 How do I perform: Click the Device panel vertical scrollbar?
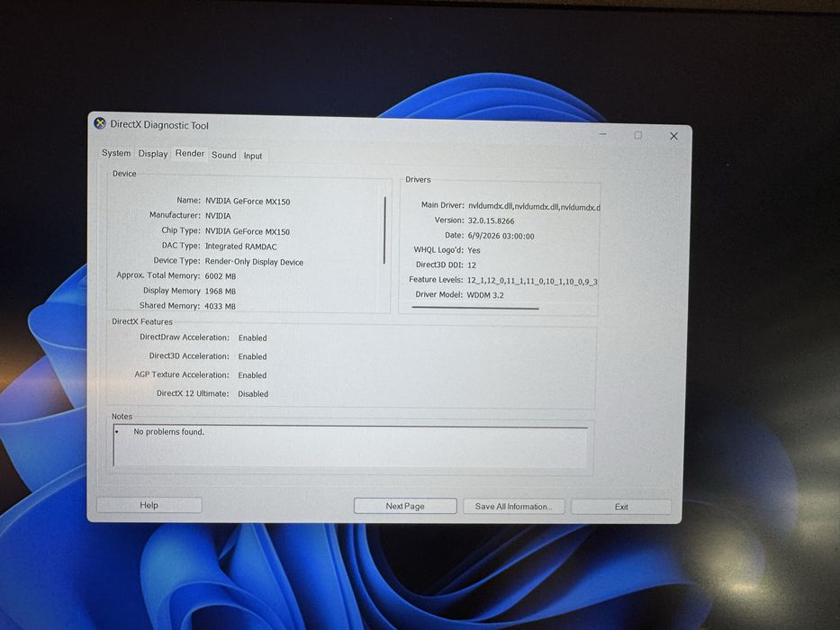coord(384,230)
